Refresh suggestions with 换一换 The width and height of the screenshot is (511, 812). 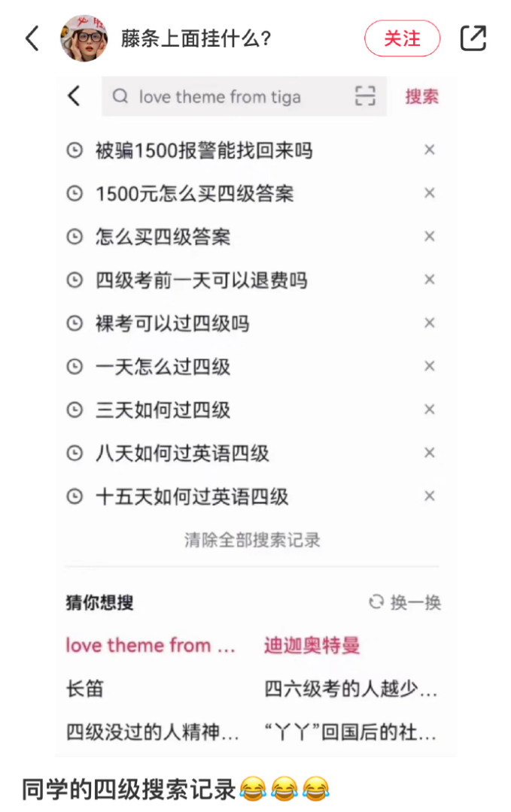(405, 602)
